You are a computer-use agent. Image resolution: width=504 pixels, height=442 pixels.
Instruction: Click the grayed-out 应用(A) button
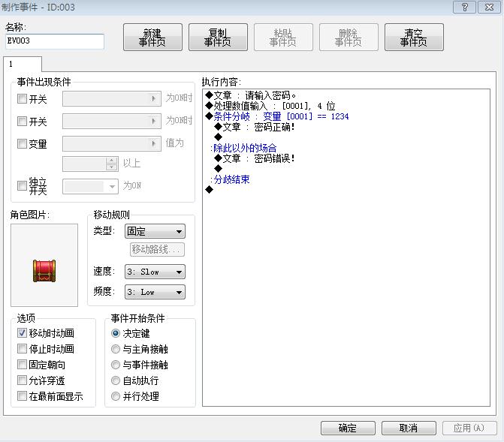tap(469, 428)
